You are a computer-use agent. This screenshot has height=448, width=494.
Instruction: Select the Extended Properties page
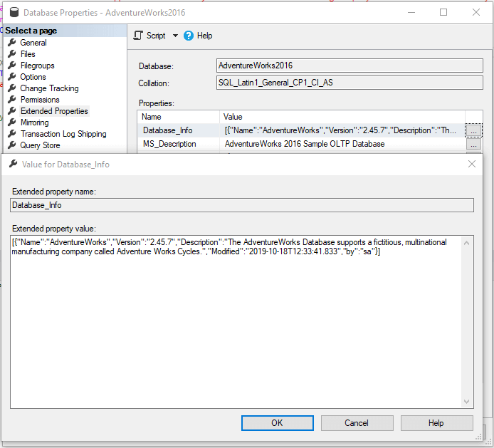pos(54,111)
